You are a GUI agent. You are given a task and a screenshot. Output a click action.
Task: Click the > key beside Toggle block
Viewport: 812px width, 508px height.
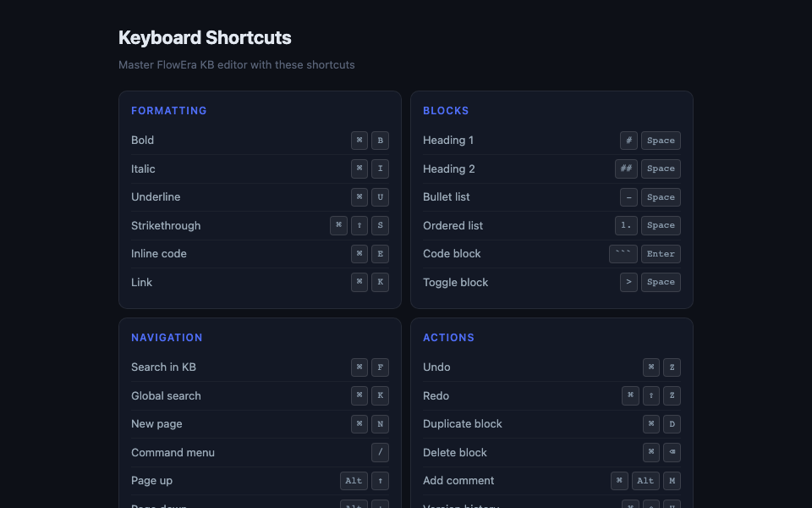click(628, 282)
